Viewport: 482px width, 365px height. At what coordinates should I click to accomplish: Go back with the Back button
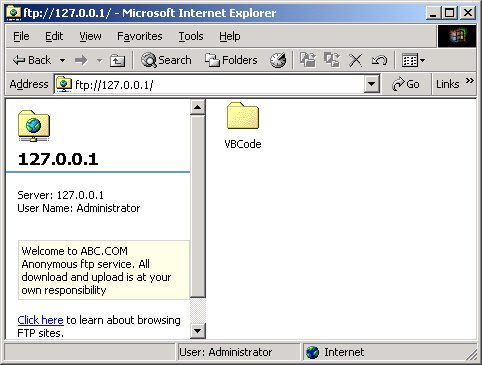click(x=32, y=60)
